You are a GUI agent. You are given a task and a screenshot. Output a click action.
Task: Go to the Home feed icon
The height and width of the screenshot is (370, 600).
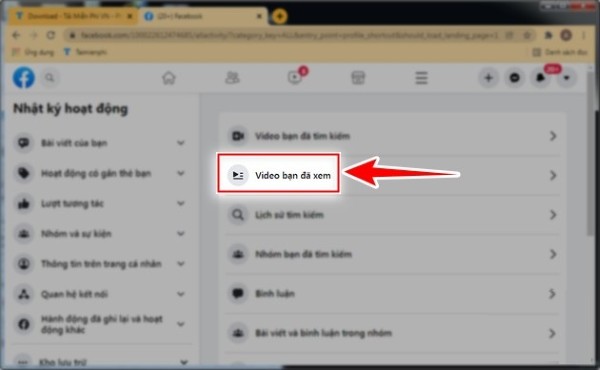tap(169, 78)
